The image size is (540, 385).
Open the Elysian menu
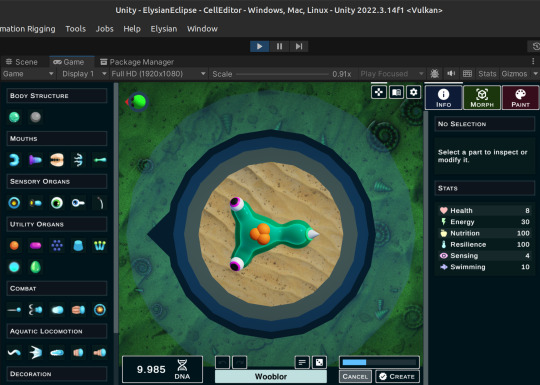164,29
